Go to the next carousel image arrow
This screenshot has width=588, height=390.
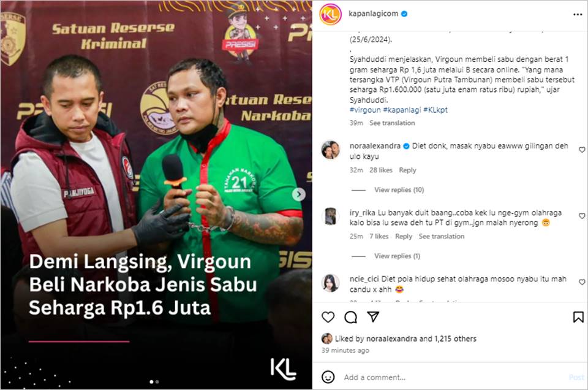(x=298, y=194)
